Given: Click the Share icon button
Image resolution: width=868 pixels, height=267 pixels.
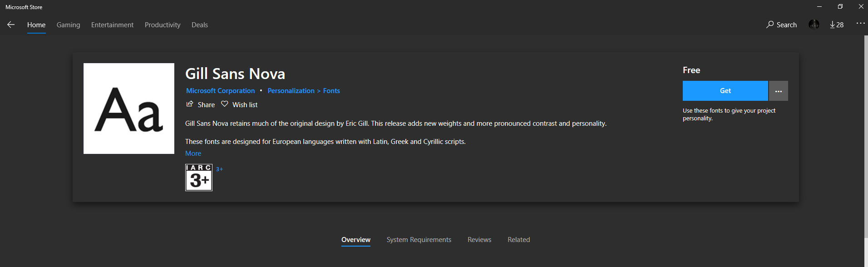Looking at the screenshot, I should point(200,104).
